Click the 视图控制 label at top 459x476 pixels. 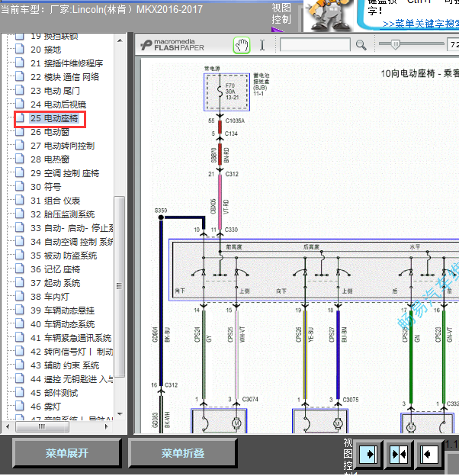[281, 14]
